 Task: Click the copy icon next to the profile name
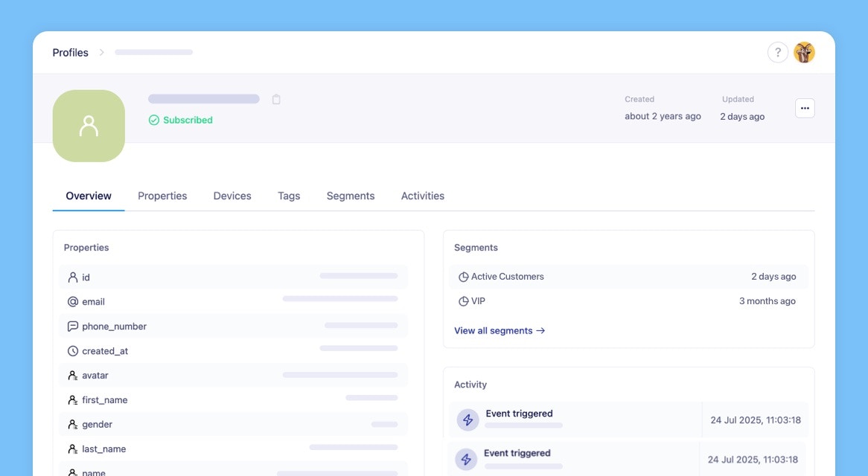pyautogui.click(x=276, y=99)
